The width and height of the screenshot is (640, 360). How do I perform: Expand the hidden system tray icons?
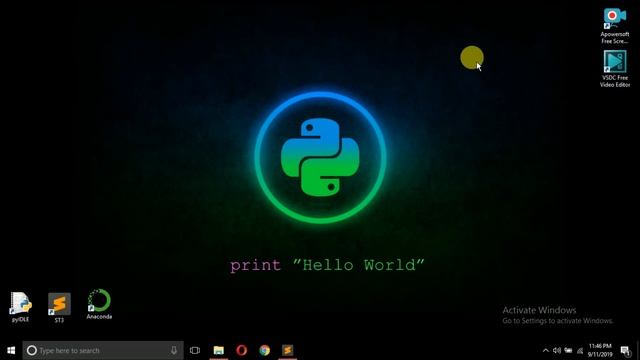tap(546, 350)
